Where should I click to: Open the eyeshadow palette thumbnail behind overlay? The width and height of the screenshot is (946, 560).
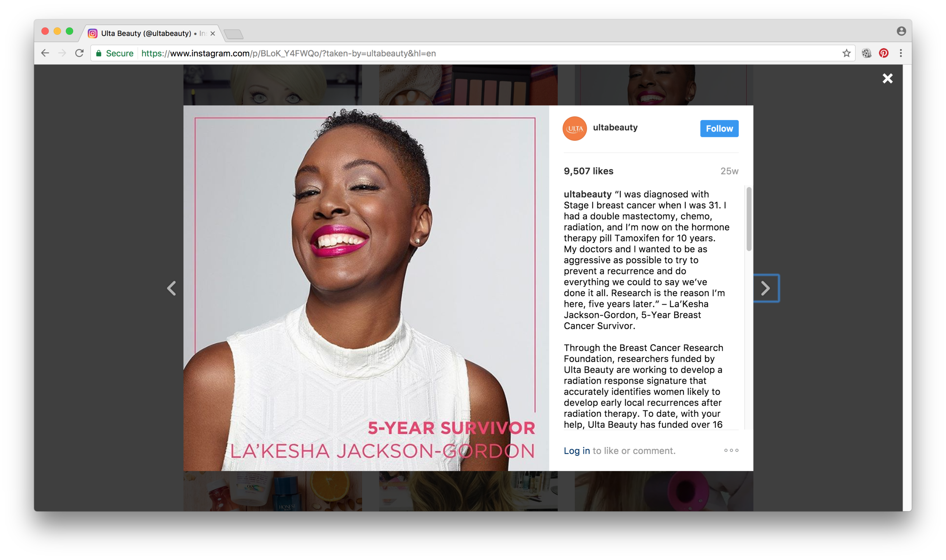[468, 85]
